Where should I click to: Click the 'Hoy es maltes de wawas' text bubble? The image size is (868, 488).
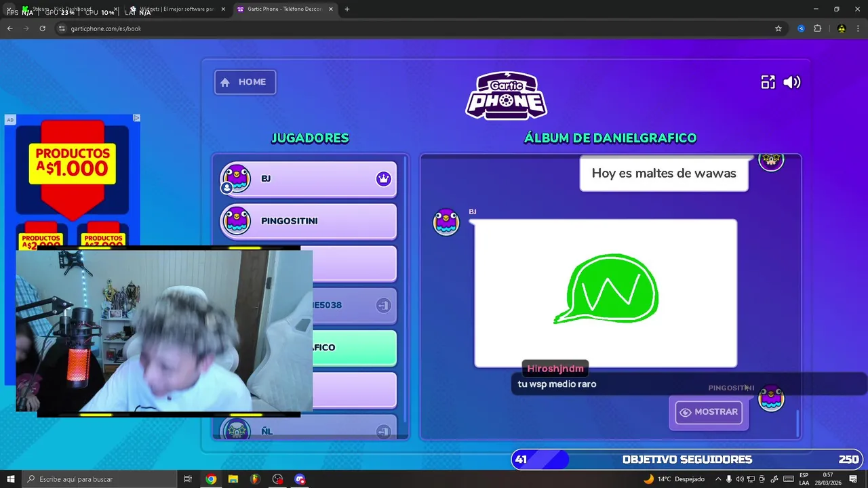coord(664,174)
